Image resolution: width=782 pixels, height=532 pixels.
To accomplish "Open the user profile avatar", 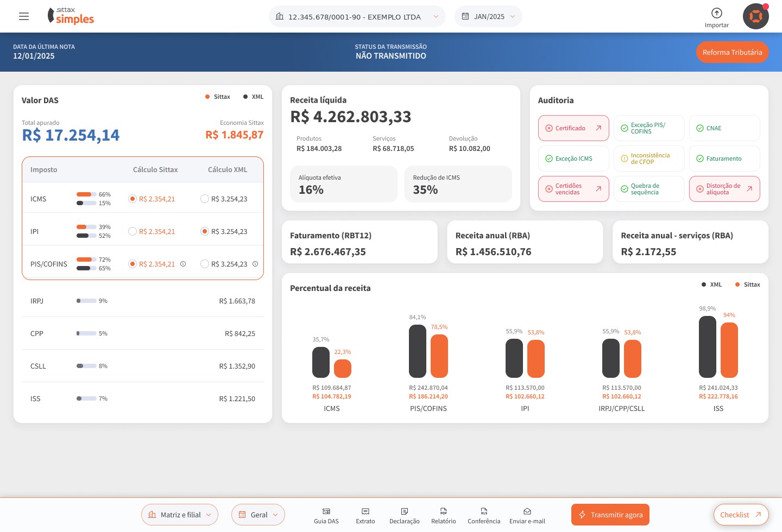I will click(756, 16).
